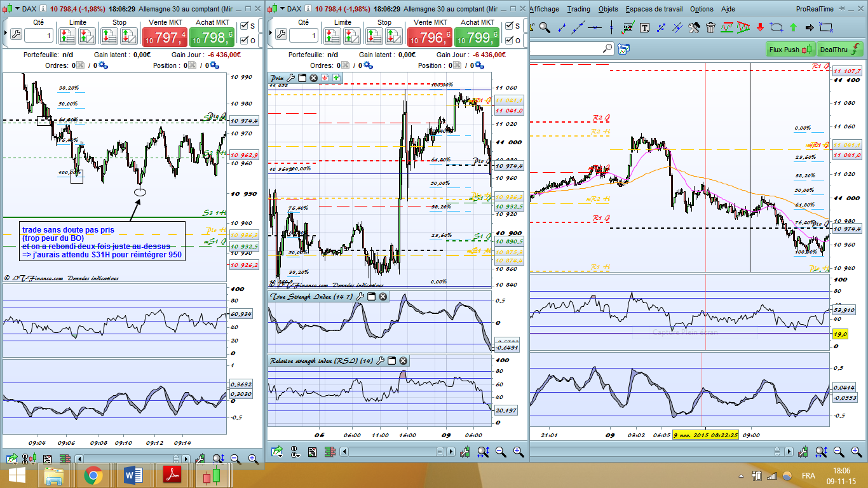
Task: Open the Trading menu
Action: point(578,9)
